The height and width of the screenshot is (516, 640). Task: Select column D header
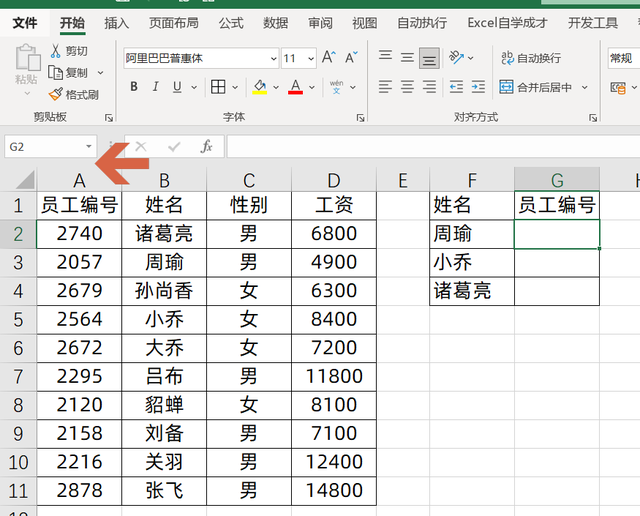(x=334, y=180)
